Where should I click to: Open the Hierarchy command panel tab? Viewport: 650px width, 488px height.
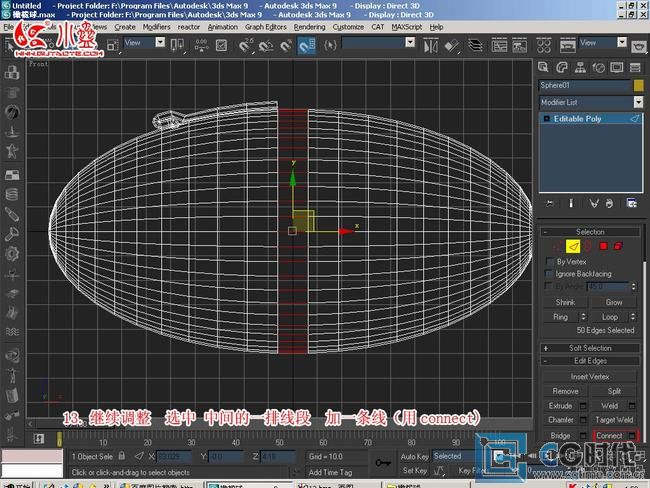580,67
